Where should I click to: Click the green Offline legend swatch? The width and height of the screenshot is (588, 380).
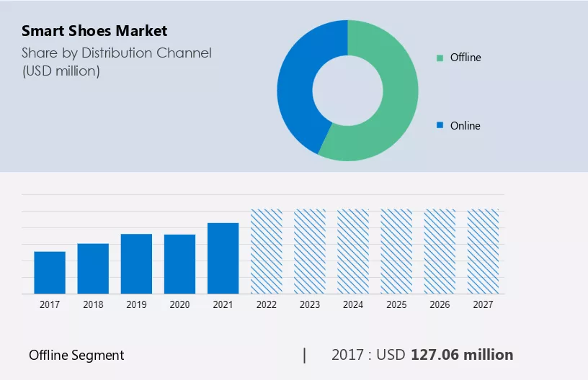(440, 58)
